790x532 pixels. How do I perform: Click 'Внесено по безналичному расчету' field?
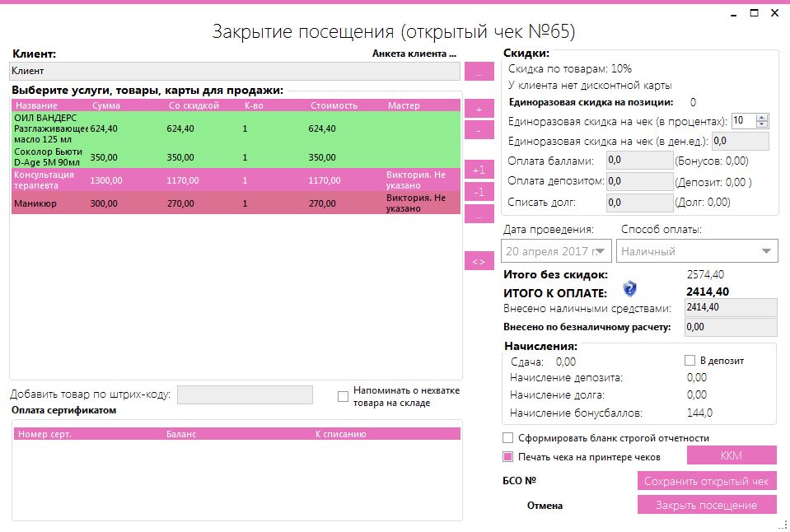pos(731,327)
